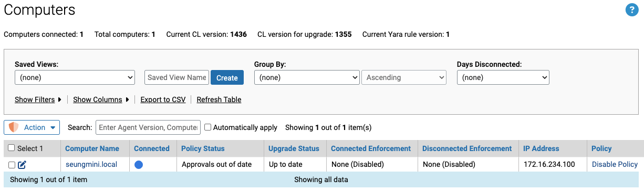Expand Show Filters
Screen dimensions: 644x190
38,99
